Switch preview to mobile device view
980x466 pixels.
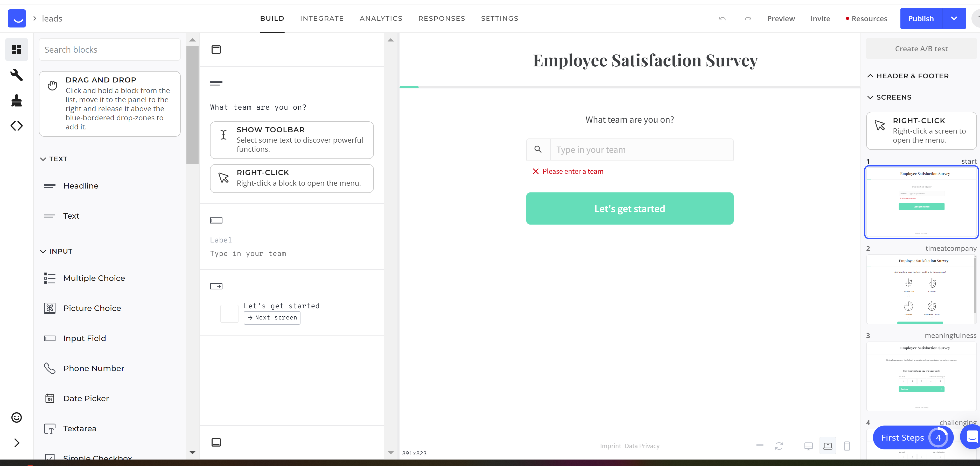click(847, 446)
